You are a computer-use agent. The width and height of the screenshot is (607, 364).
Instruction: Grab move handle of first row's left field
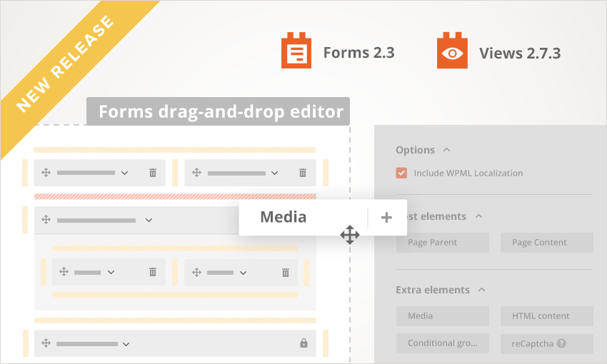click(x=46, y=173)
